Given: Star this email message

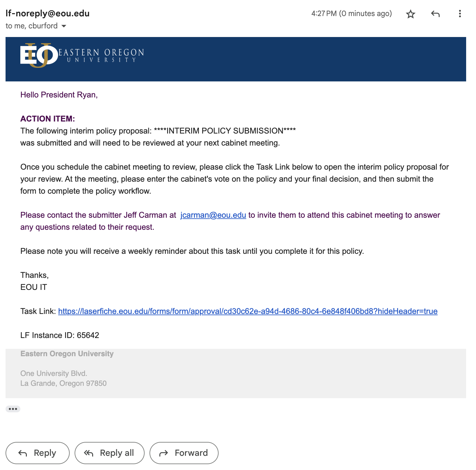Looking at the screenshot, I should tap(410, 14).
